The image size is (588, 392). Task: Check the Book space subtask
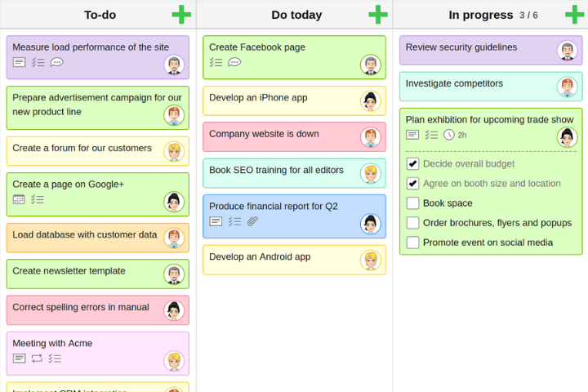click(413, 203)
